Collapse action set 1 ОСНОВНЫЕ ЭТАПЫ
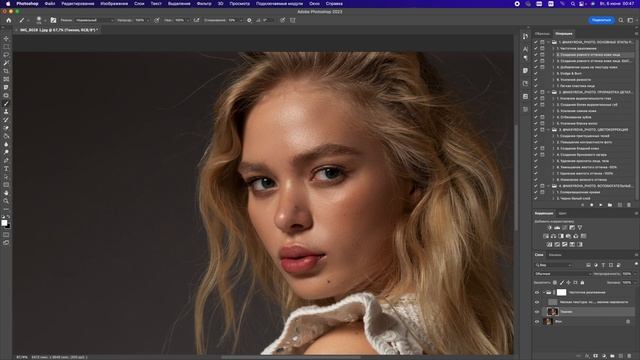640x360 pixels. [549, 42]
